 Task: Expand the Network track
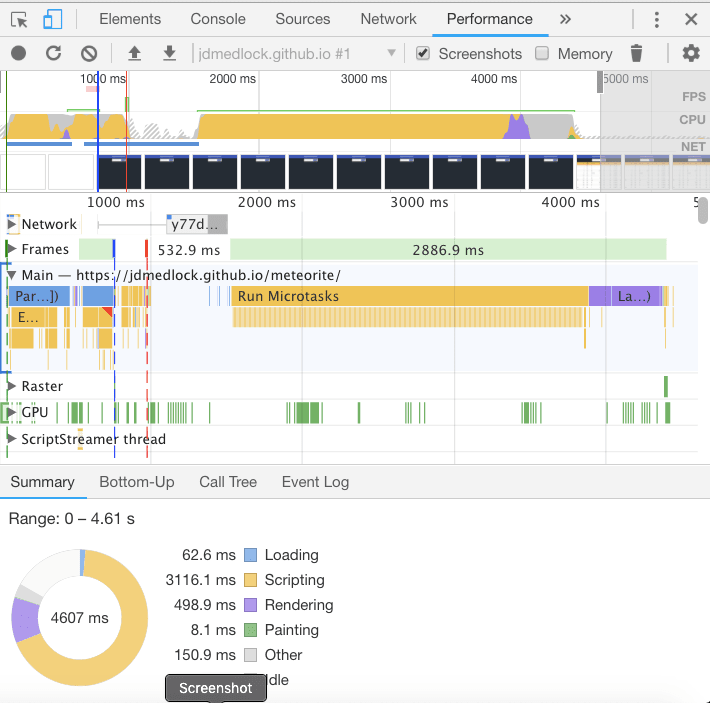coord(12,224)
